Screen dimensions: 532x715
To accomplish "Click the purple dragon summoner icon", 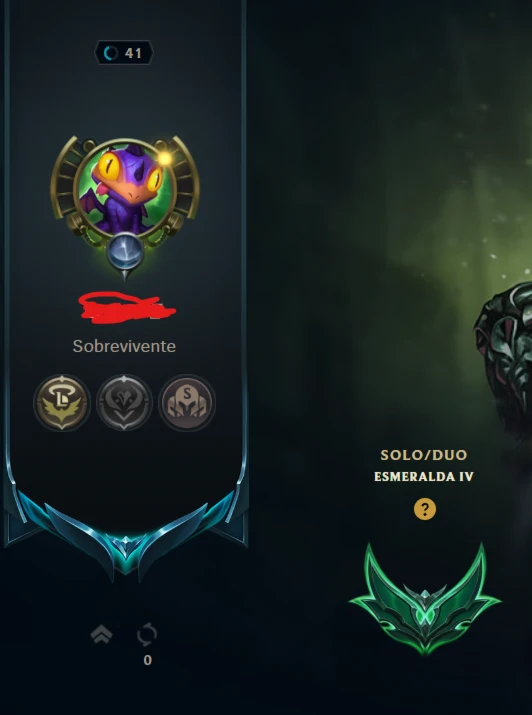I will tap(124, 187).
